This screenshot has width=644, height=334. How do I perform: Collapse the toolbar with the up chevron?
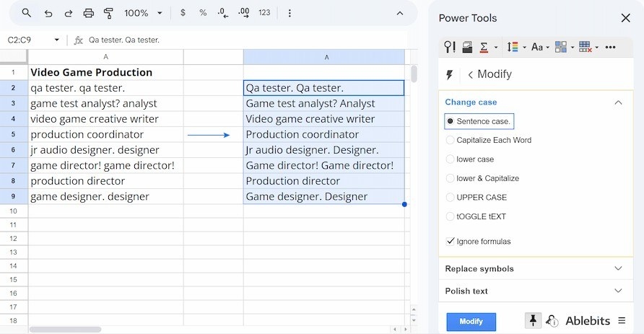400,13
